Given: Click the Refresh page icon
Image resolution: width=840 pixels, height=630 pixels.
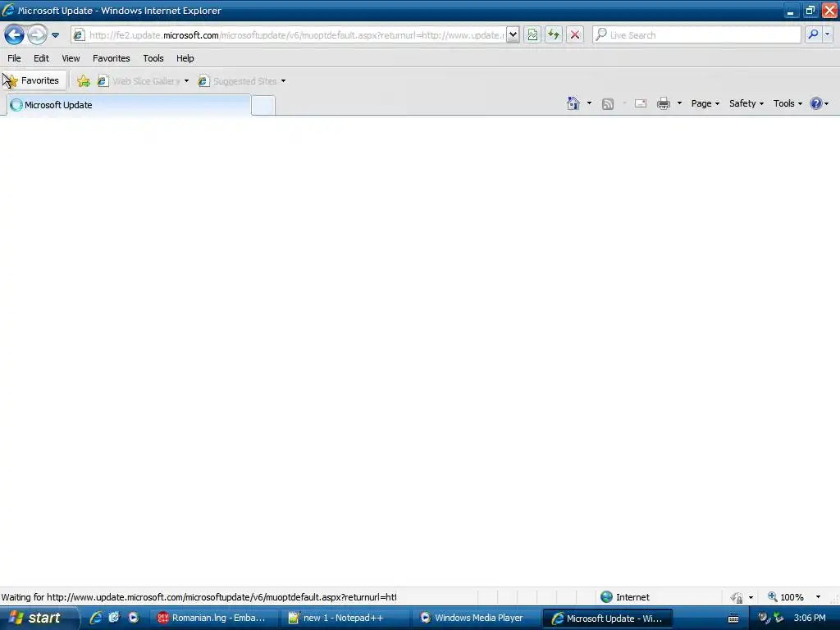Looking at the screenshot, I should (554, 34).
